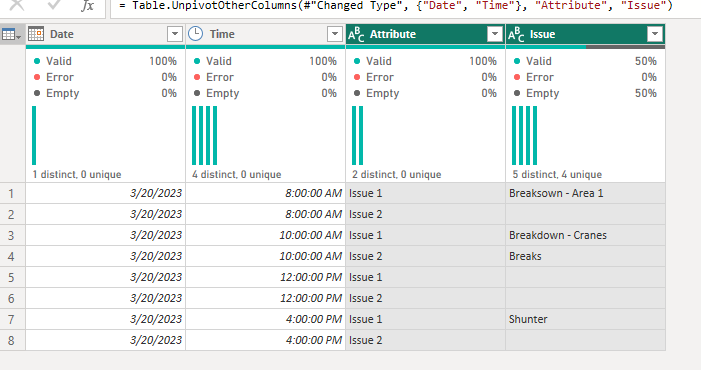Cancel formula edit with the X icon
Image resolution: width=701 pixels, height=370 pixels.
tap(17, 5)
